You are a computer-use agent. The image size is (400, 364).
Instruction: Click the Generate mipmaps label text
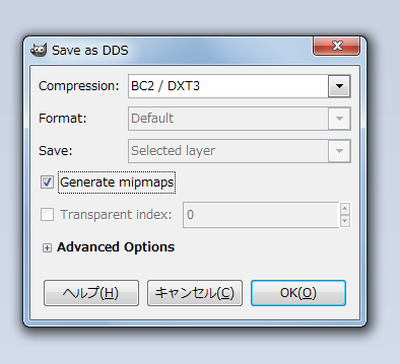click(117, 182)
